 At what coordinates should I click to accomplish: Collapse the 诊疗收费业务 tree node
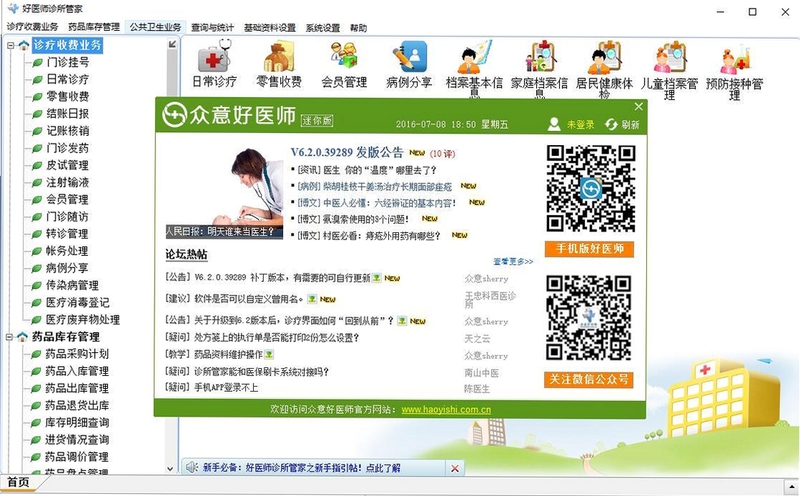tap(10, 45)
